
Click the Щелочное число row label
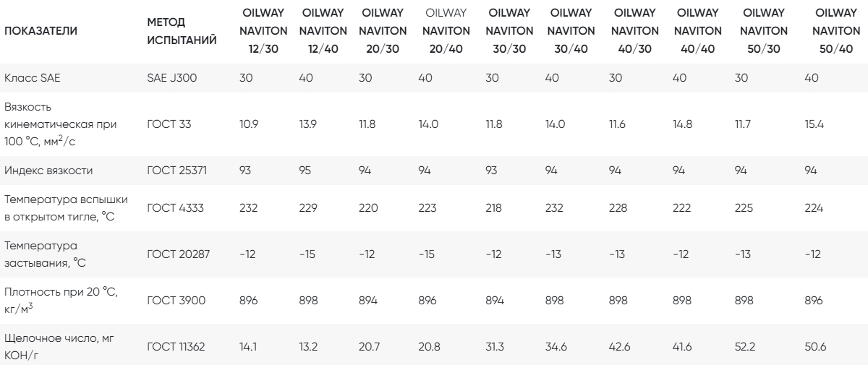[49, 340]
